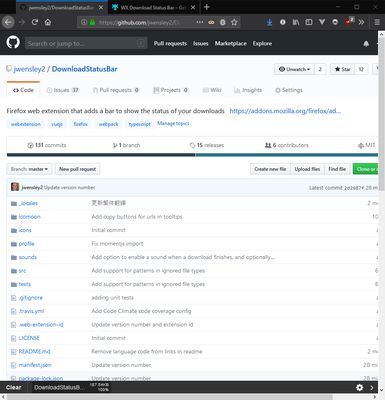Open Issues in GitHub header
The height and width of the screenshot is (400, 385).
pyautogui.click(x=201, y=43)
